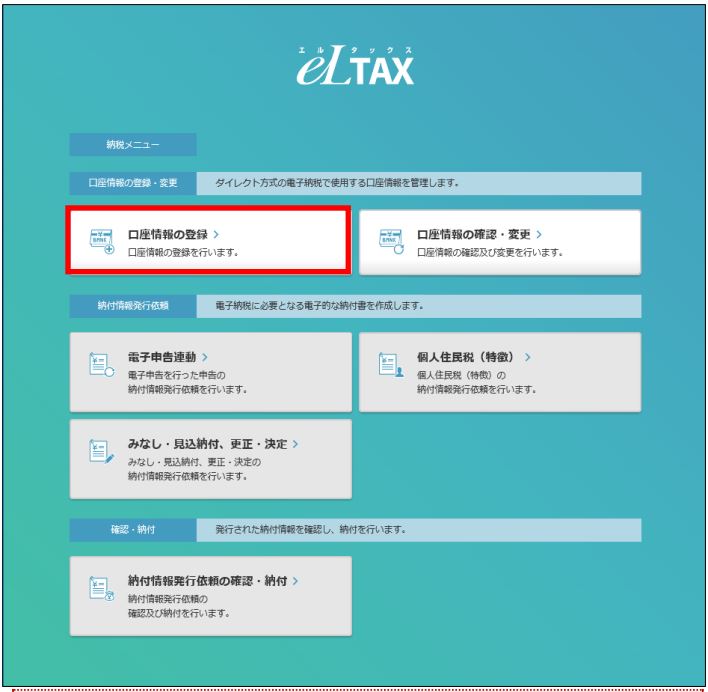This screenshot has height=692, width=708.
Task: Open 口座情報の登録 card title
Action: [168, 234]
